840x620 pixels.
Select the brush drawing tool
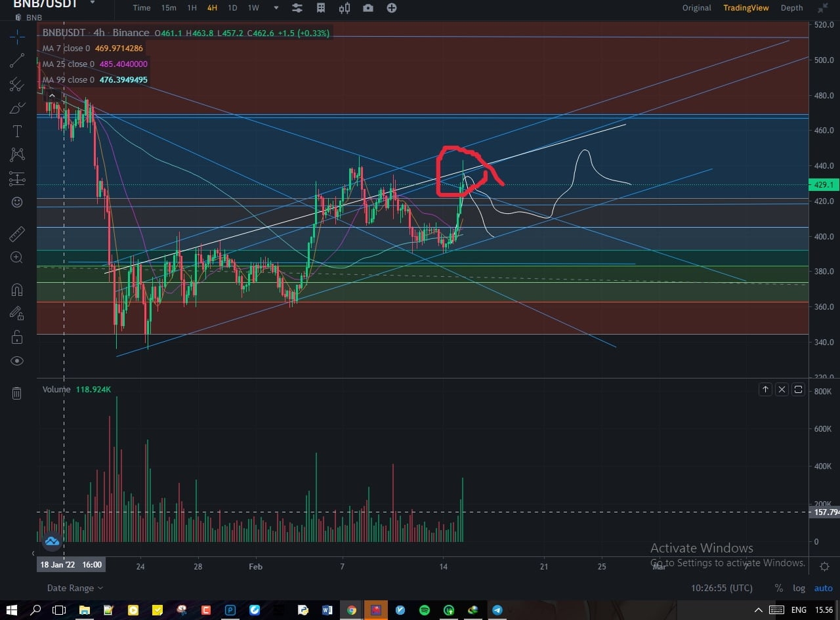[17, 108]
